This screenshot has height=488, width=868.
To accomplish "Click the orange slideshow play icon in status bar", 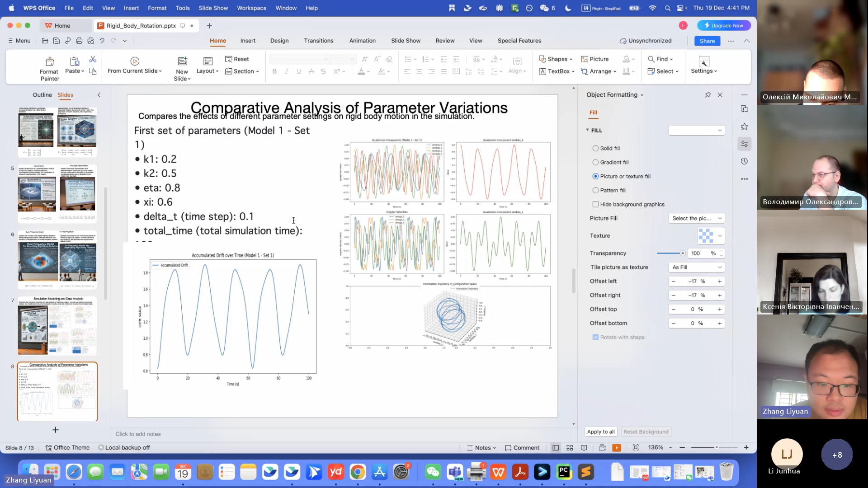I will click(x=616, y=448).
